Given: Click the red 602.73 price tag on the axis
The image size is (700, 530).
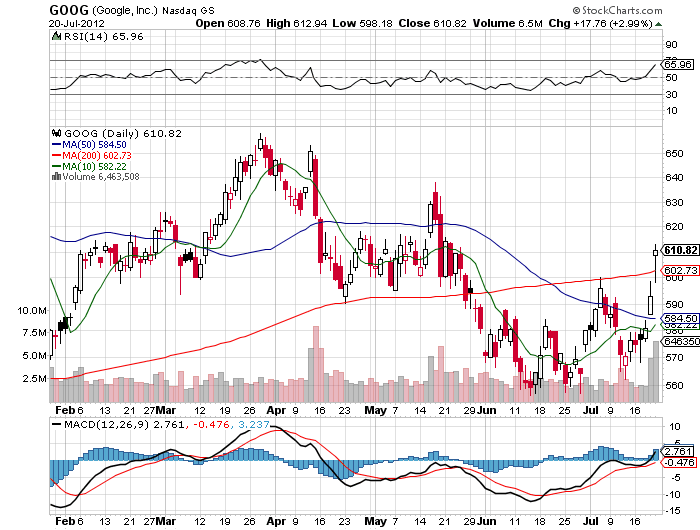Looking at the screenshot, I should click(680, 270).
